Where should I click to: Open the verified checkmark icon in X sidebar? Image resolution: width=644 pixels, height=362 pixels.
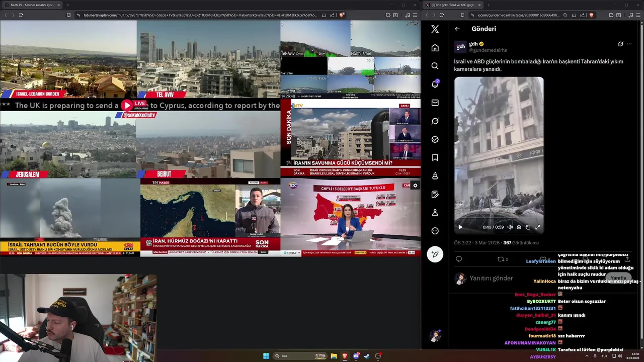point(435,139)
